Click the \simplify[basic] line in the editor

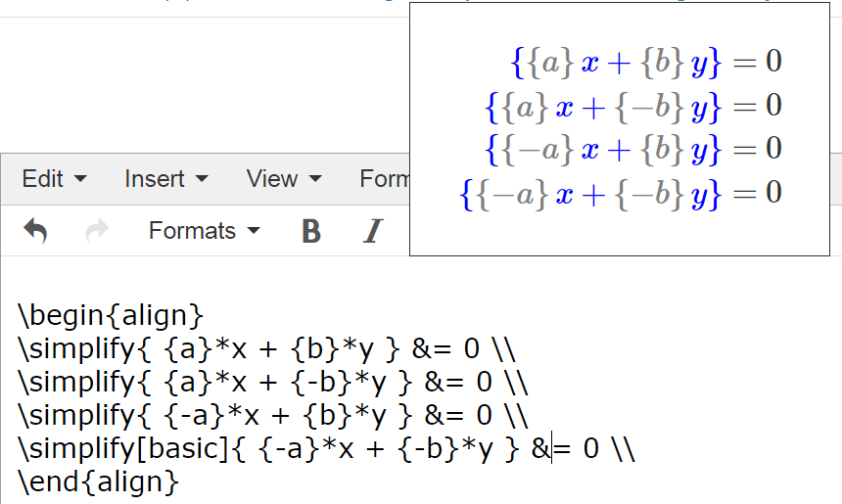pos(326,449)
